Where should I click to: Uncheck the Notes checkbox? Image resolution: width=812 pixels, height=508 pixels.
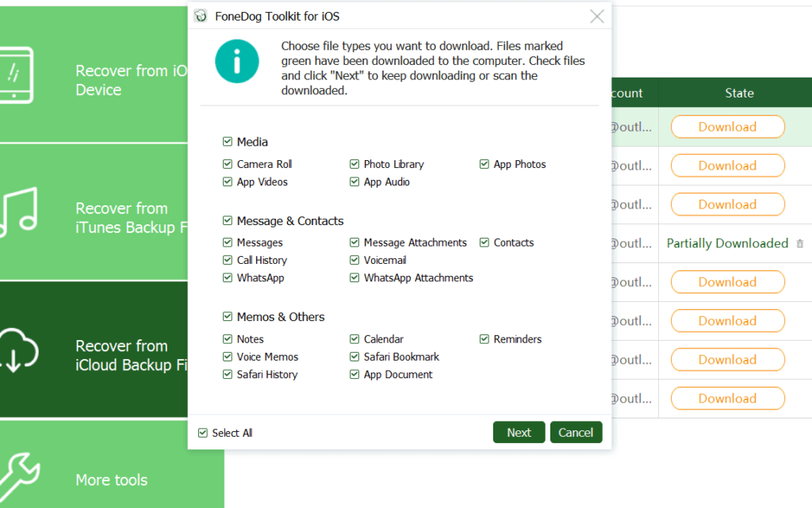click(x=228, y=339)
